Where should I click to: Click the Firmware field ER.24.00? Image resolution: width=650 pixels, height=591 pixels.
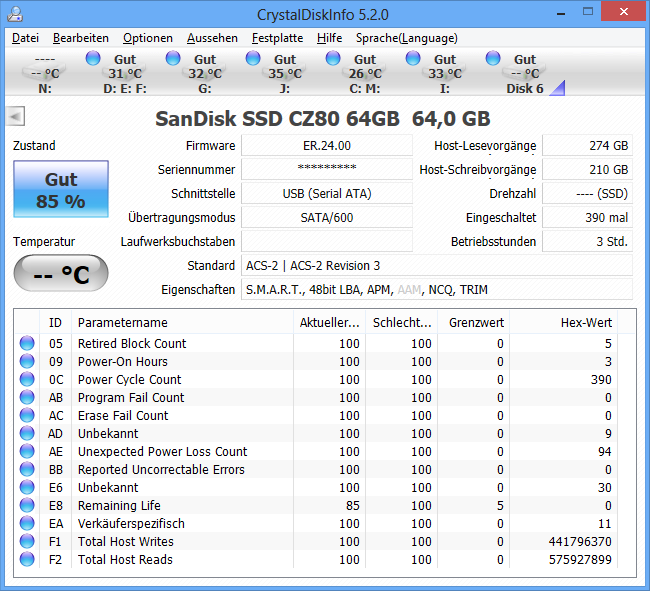click(x=327, y=145)
